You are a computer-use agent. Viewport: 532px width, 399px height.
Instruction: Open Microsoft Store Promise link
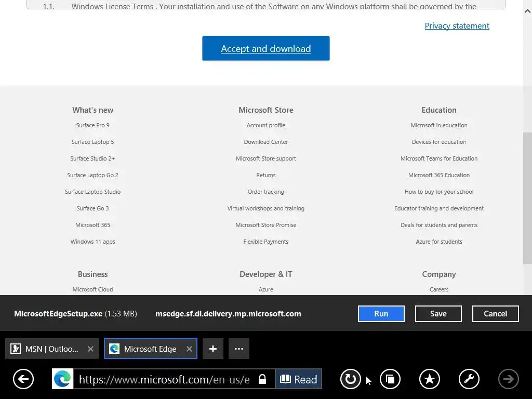pos(266,225)
